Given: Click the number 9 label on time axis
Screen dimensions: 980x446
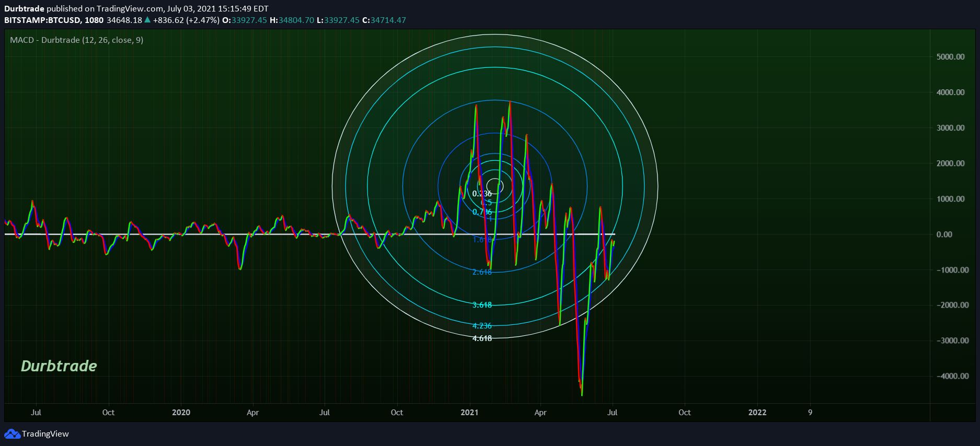Looking at the screenshot, I should (810, 413).
